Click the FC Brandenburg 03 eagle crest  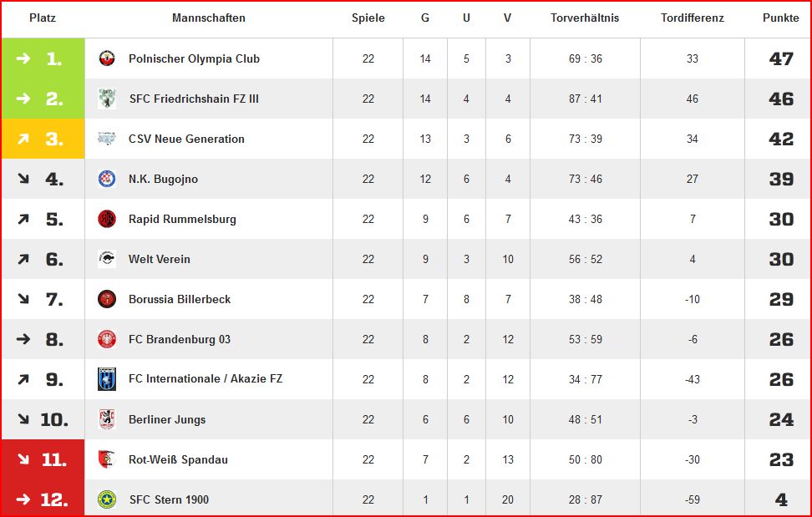pyautogui.click(x=107, y=339)
